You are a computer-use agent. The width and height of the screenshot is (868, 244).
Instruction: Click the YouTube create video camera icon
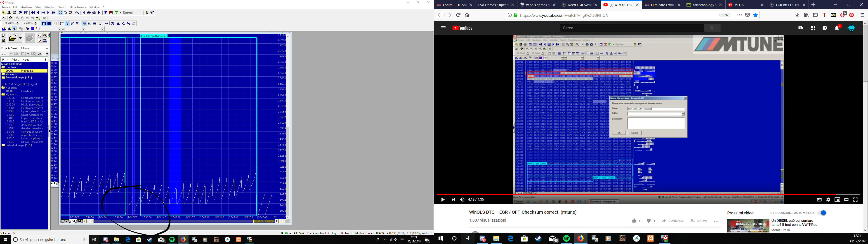coord(801,28)
